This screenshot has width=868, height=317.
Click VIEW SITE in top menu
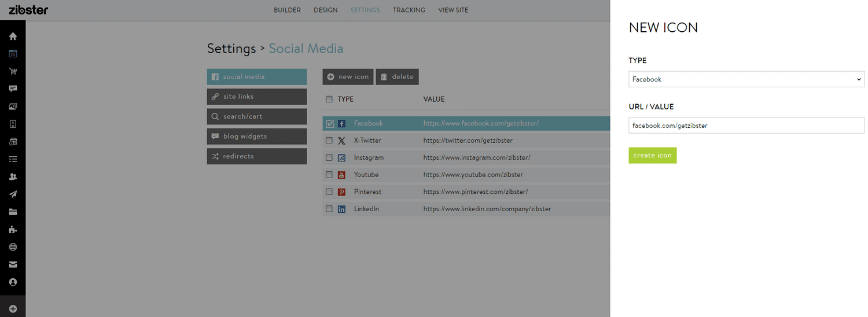[453, 10]
